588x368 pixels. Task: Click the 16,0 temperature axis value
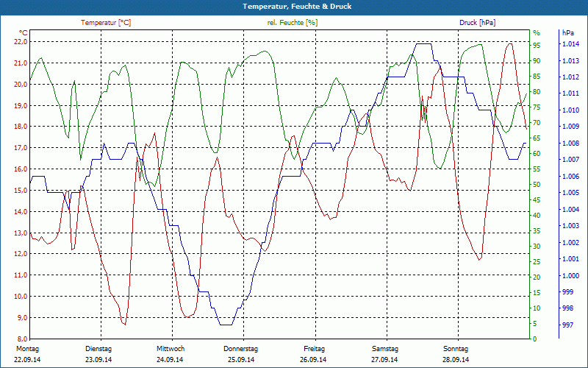[21, 169]
